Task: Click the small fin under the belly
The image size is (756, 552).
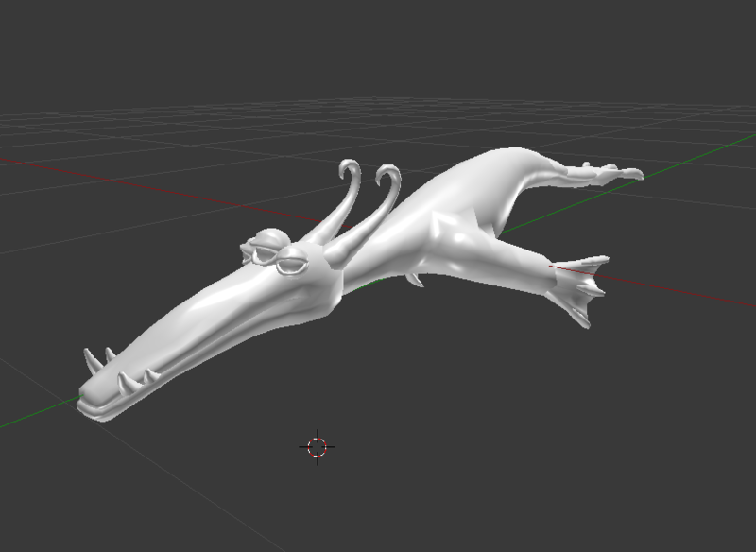Action: (x=413, y=278)
